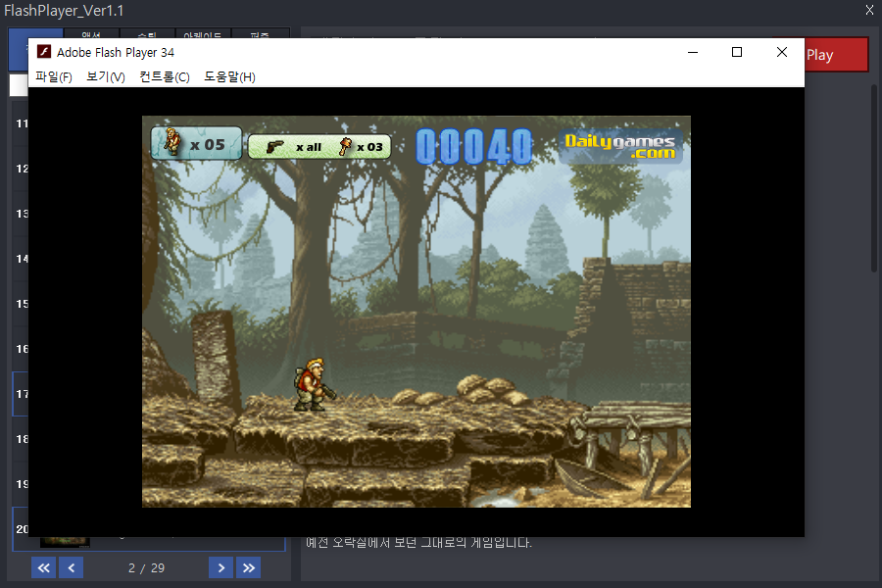Open the 보기(V) menu
The width and height of the screenshot is (882, 588).
coord(106,76)
